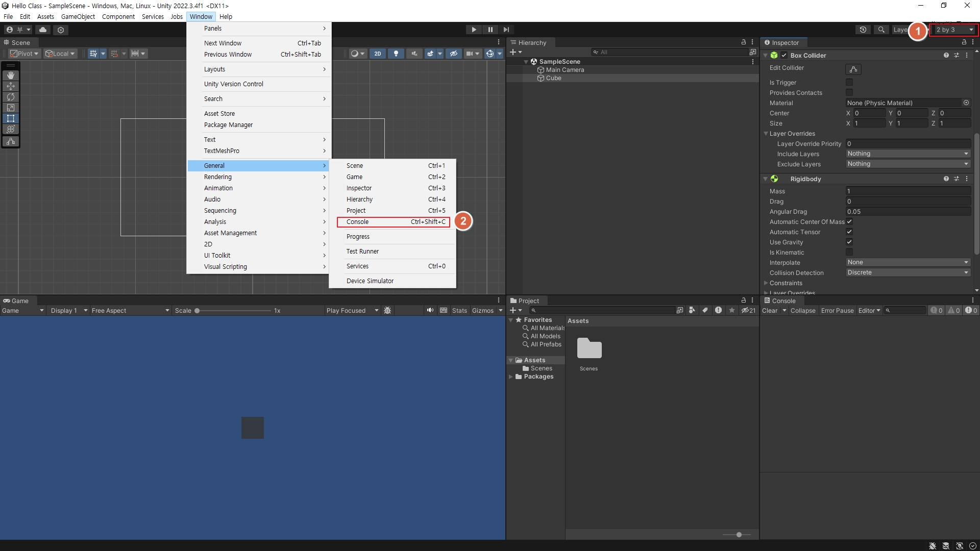Lock the Hierarchy panel
Image resolution: width=980 pixels, height=551 pixels.
[x=744, y=42]
